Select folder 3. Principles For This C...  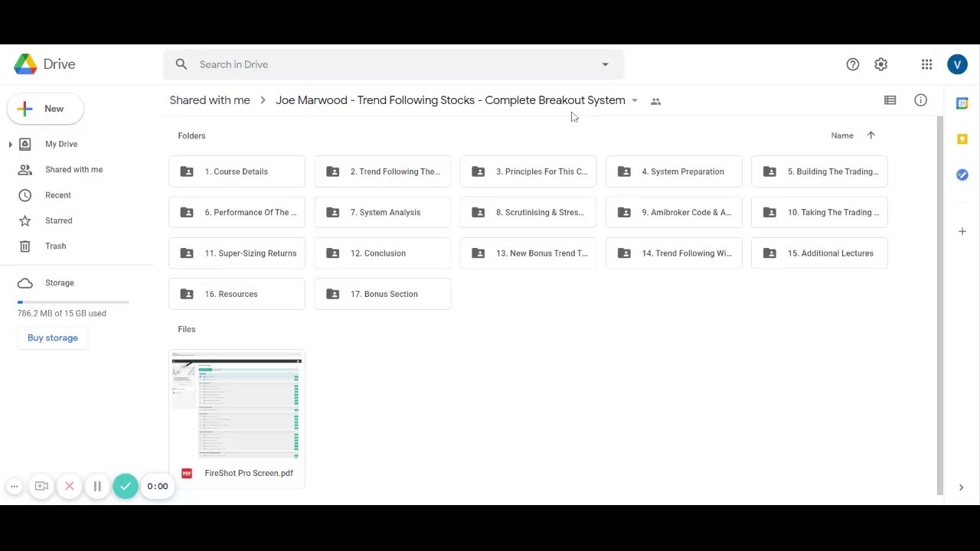[528, 171]
